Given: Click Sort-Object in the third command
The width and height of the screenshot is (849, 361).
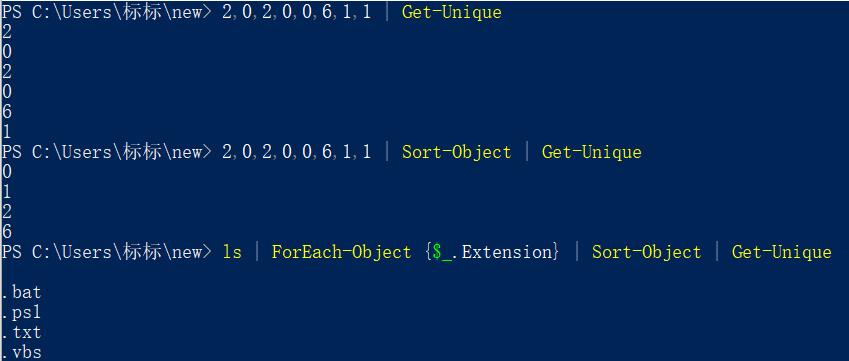Looking at the screenshot, I should pos(646,252).
